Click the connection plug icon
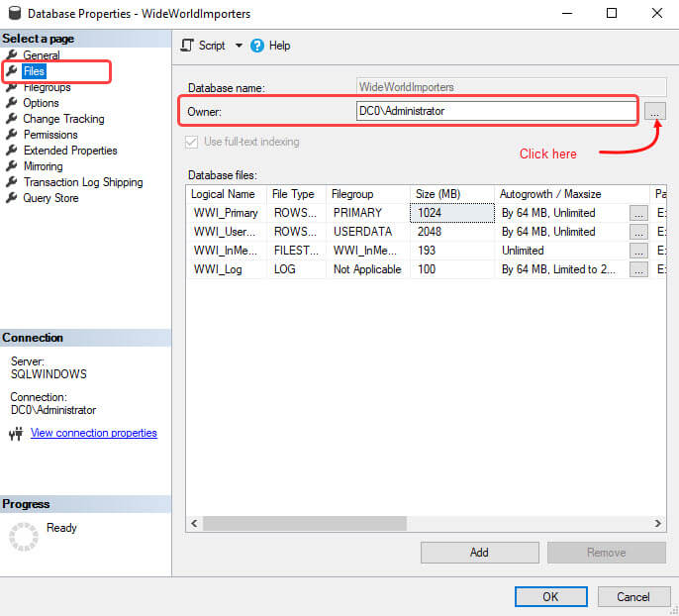 click(16, 433)
